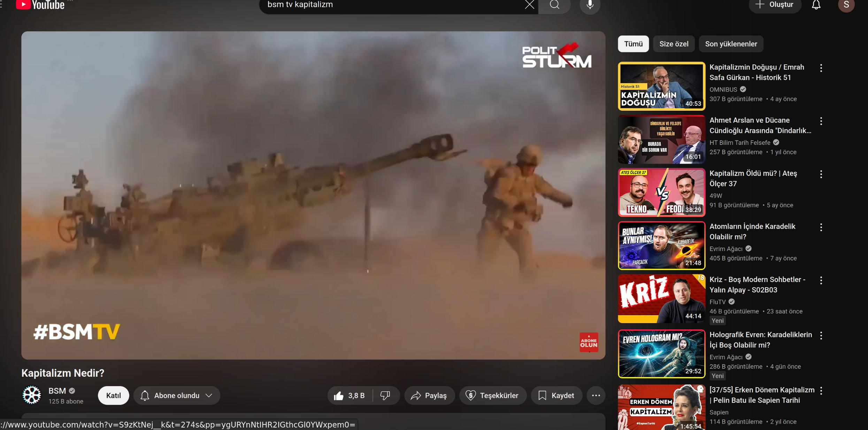Click the '125 B abone' subscriber count
The image size is (868, 430).
tap(66, 401)
